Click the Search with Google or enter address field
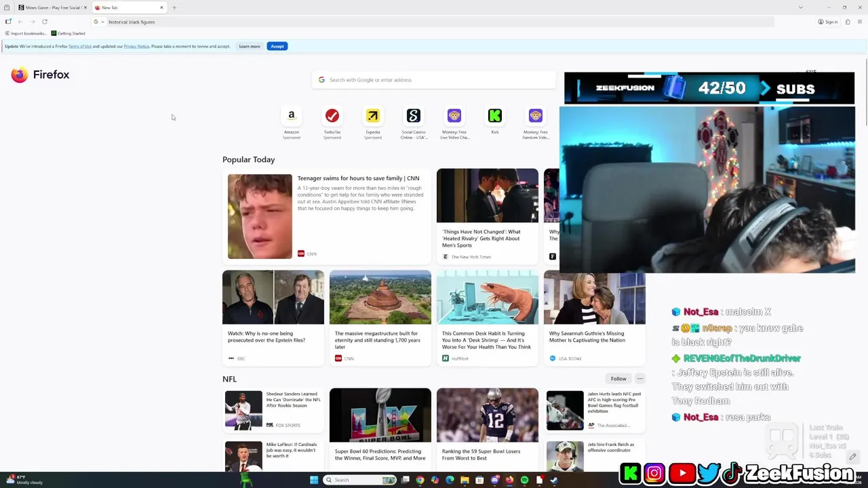868x488 pixels. pyautogui.click(x=434, y=80)
